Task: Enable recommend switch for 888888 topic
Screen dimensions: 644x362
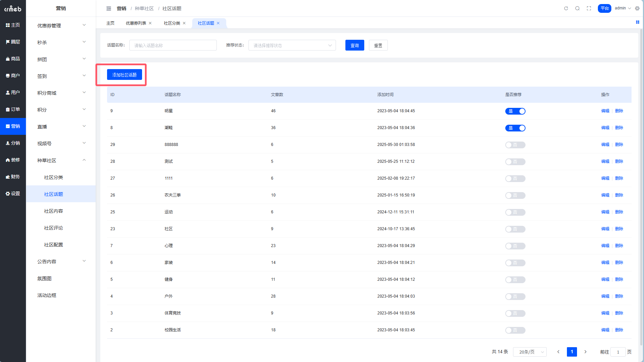Action: click(x=515, y=145)
